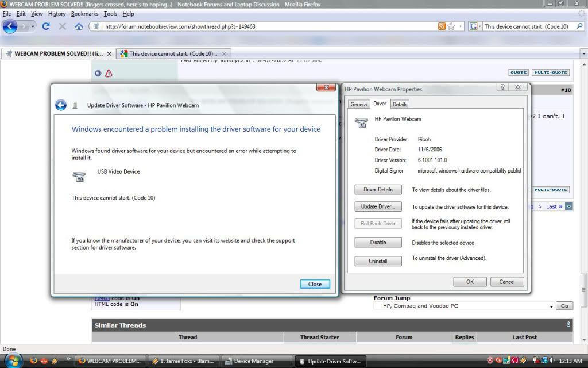Expand quick launch overflow chevron
Viewport: 588px width, 368px height.
[68, 359]
